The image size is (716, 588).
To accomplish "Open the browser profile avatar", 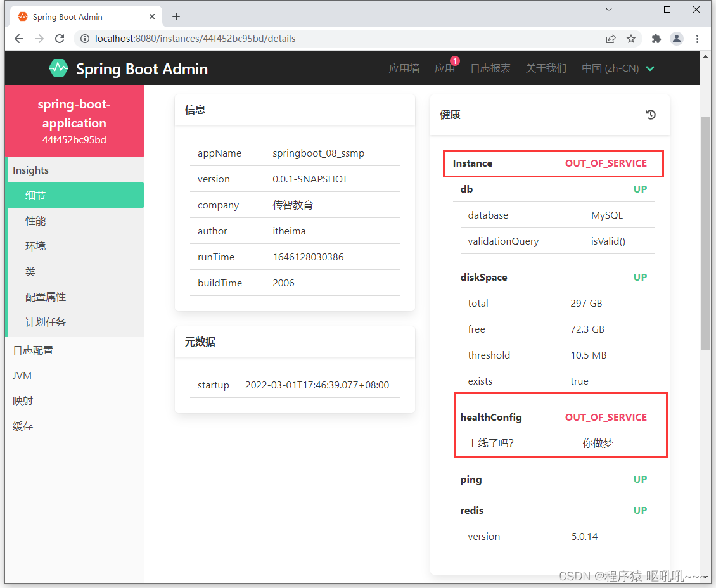I will tap(676, 39).
